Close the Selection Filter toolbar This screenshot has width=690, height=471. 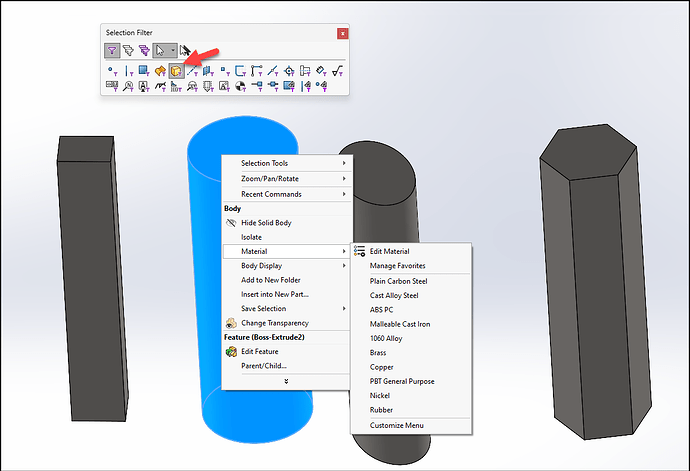tap(343, 33)
